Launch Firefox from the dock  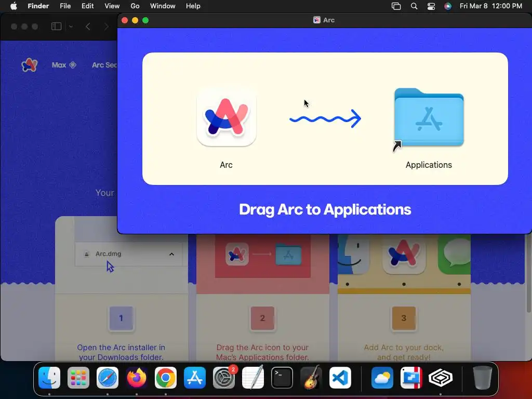click(137, 378)
